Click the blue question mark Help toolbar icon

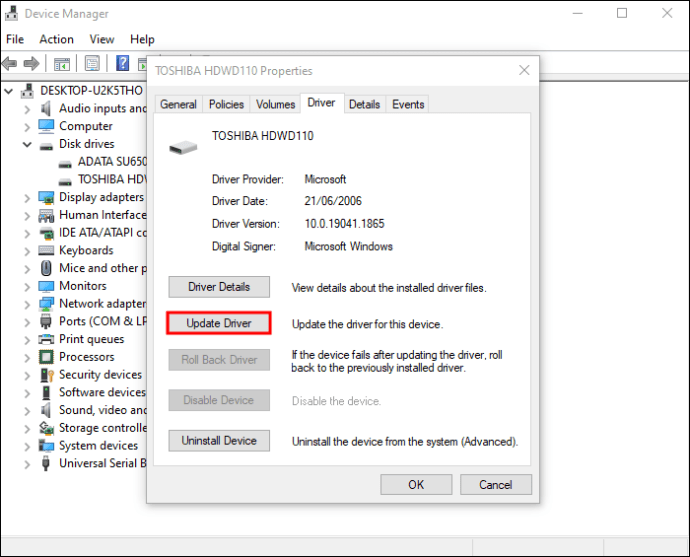[122, 63]
